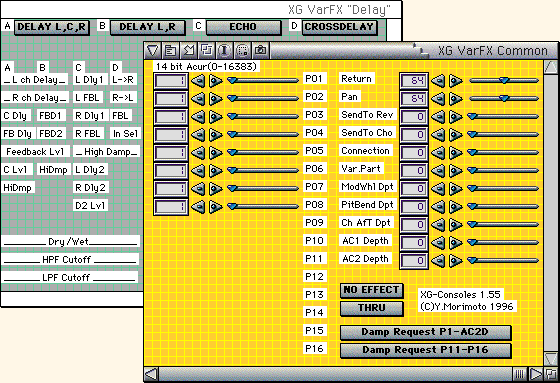Screen dimensions: 560x383
Task: Click 14 bit P01 left arrow
Action: click(198, 81)
